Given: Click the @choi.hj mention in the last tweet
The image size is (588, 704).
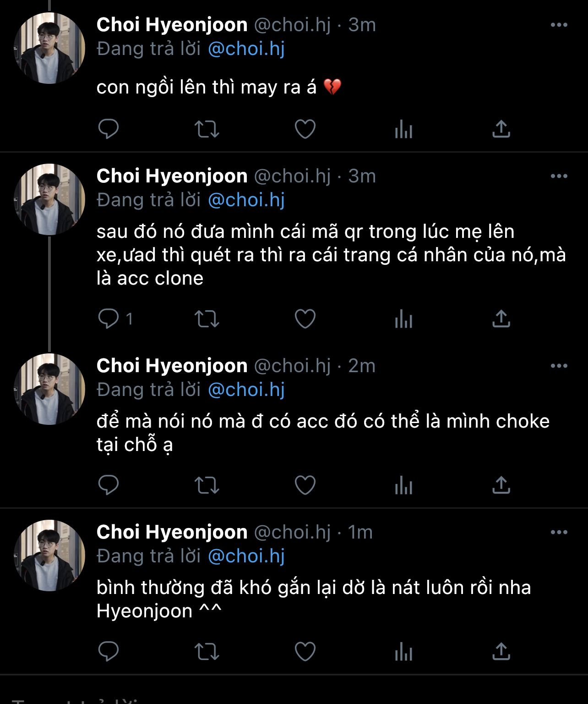Looking at the screenshot, I should [246, 556].
